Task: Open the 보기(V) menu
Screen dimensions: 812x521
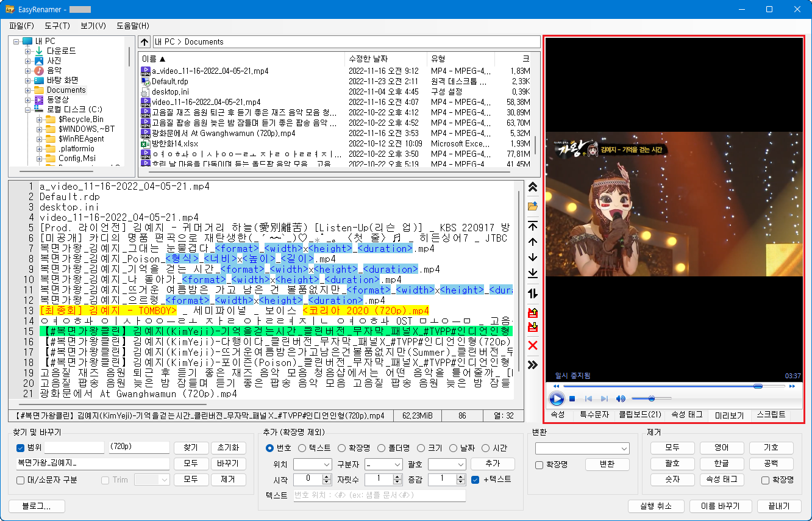Action: (93, 26)
